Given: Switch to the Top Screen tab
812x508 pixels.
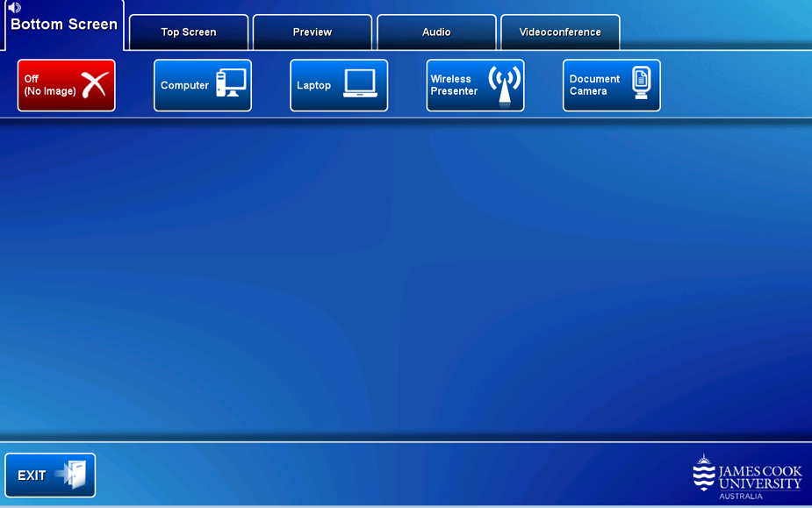Looking at the screenshot, I should [189, 32].
